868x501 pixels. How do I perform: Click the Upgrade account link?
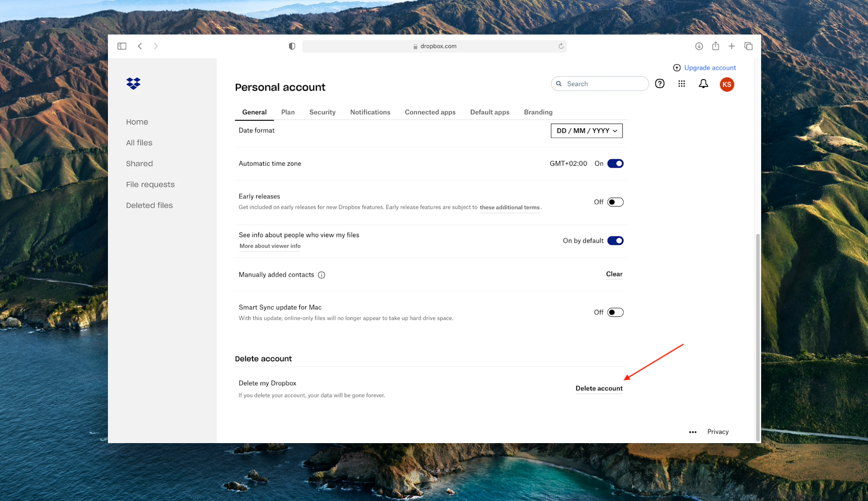(710, 68)
